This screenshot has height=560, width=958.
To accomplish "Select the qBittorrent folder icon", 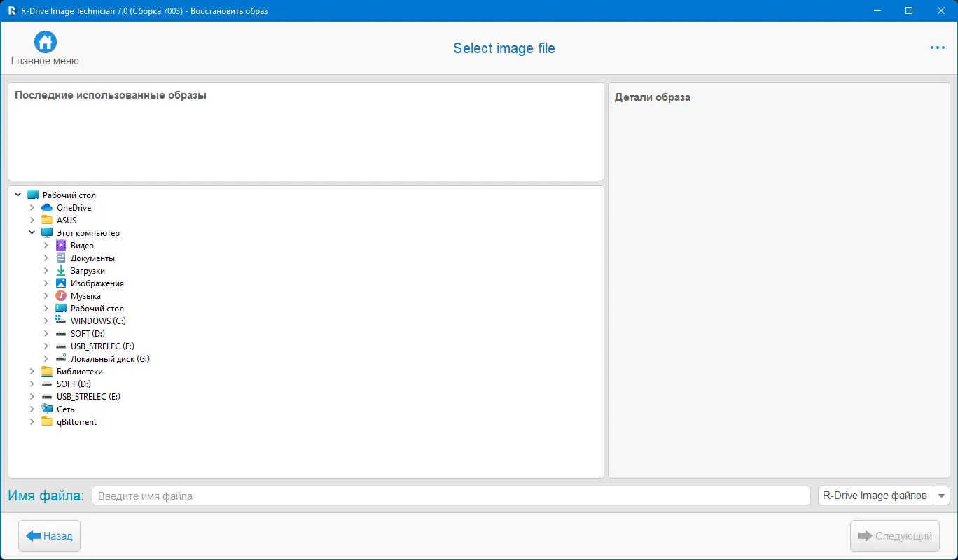I will click(x=47, y=422).
